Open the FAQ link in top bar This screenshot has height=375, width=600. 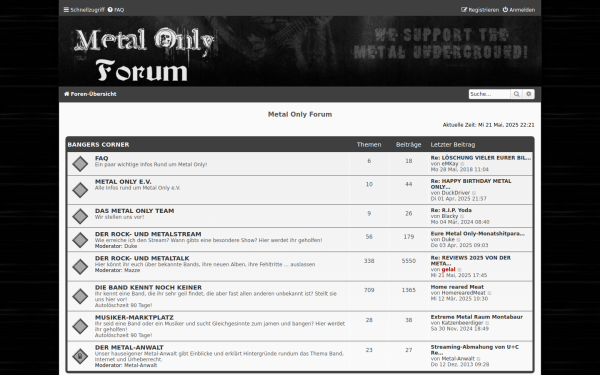116,10
